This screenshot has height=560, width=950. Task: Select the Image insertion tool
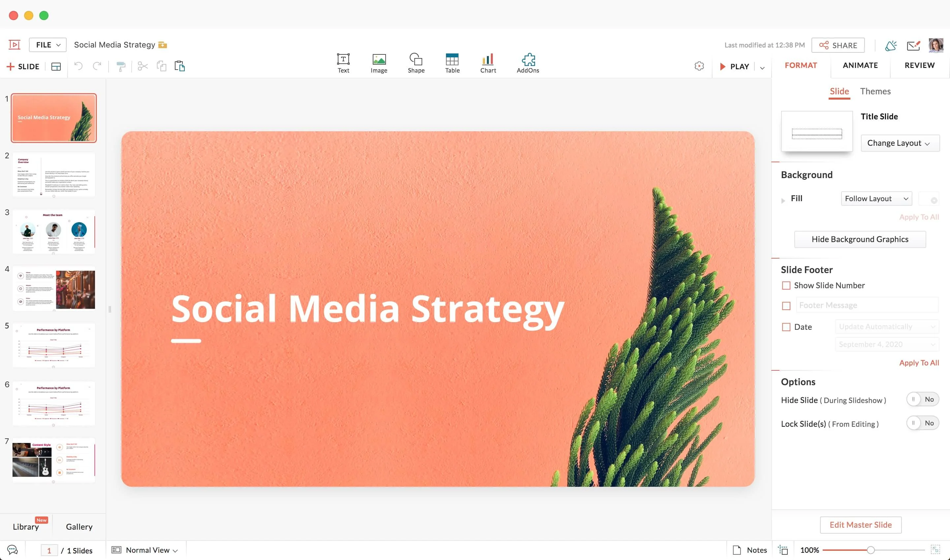tap(378, 62)
